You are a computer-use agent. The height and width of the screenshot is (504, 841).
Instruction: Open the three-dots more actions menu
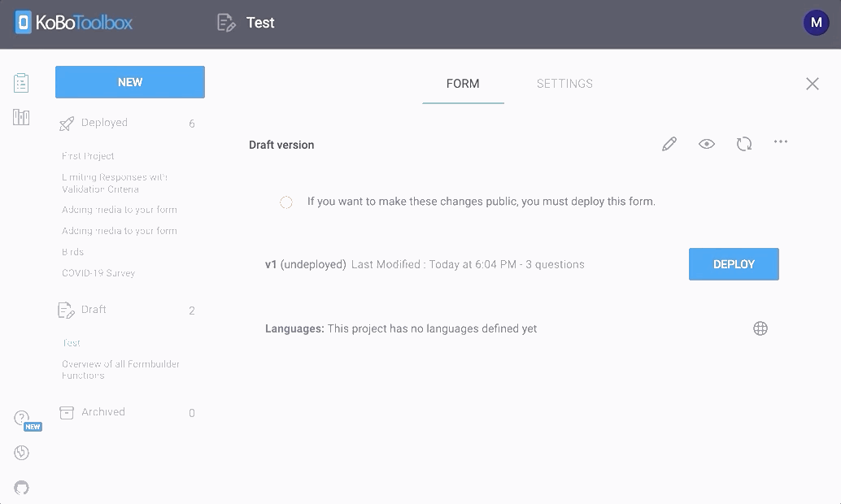(781, 142)
